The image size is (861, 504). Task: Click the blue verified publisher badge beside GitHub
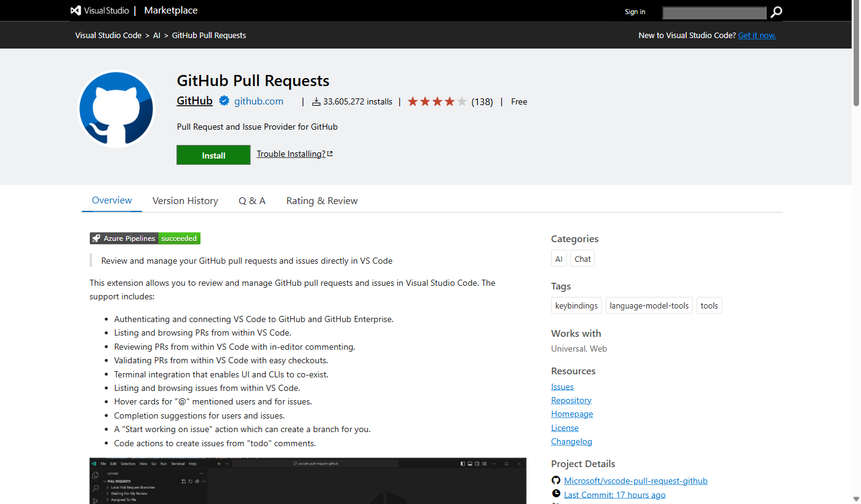(223, 101)
